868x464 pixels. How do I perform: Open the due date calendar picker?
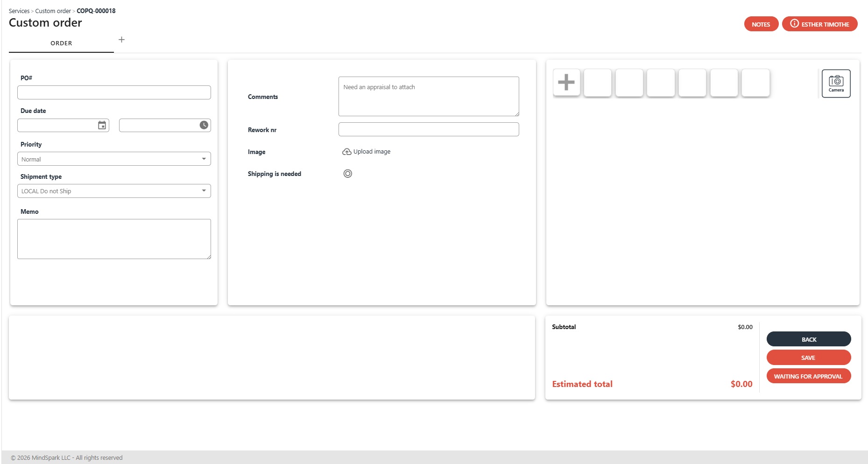point(102,125)
